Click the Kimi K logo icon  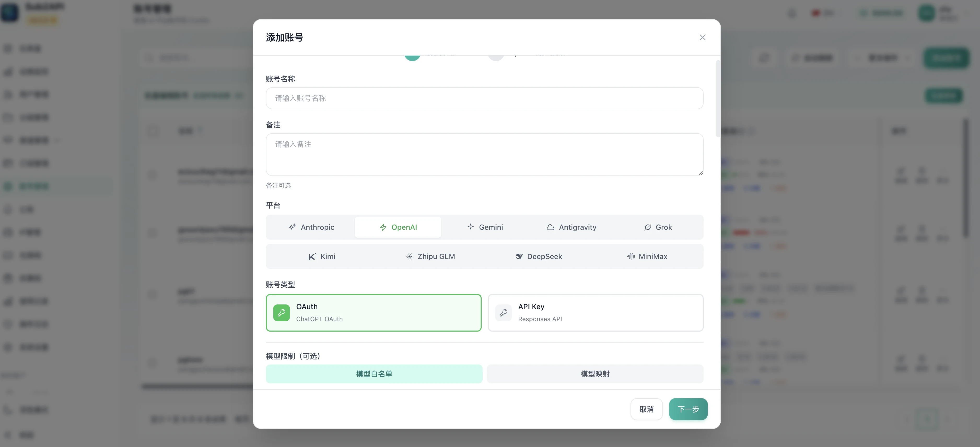tap(312, 256)
